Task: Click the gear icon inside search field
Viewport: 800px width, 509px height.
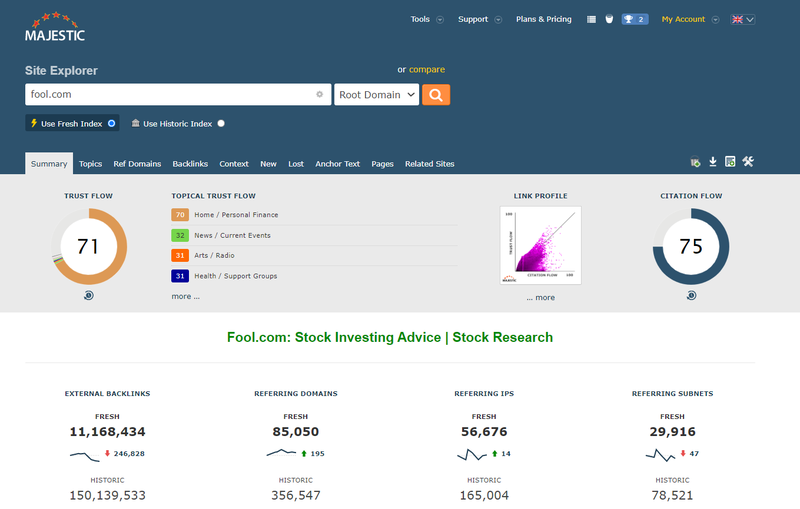Action: (320, 95)
